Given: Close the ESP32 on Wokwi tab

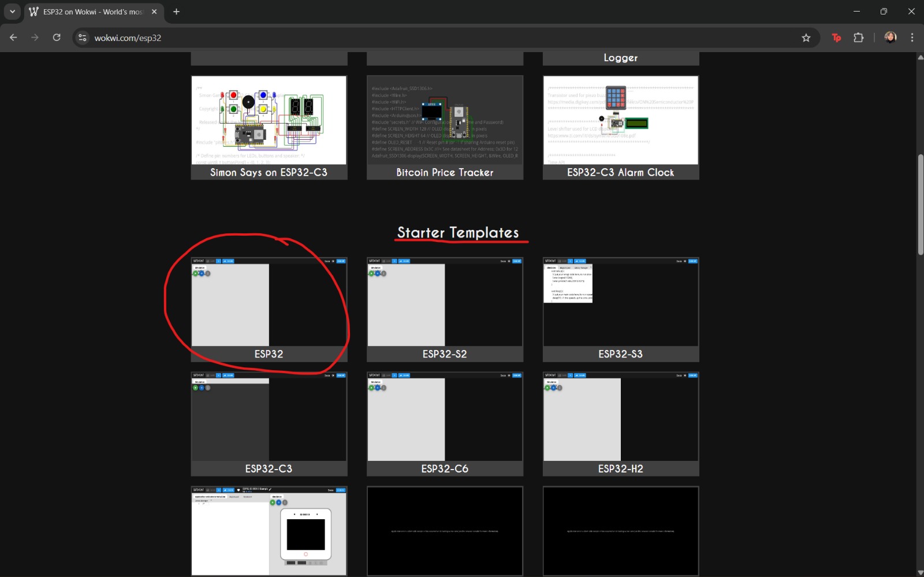Looking at the screenshot, I should coord(154,11).
